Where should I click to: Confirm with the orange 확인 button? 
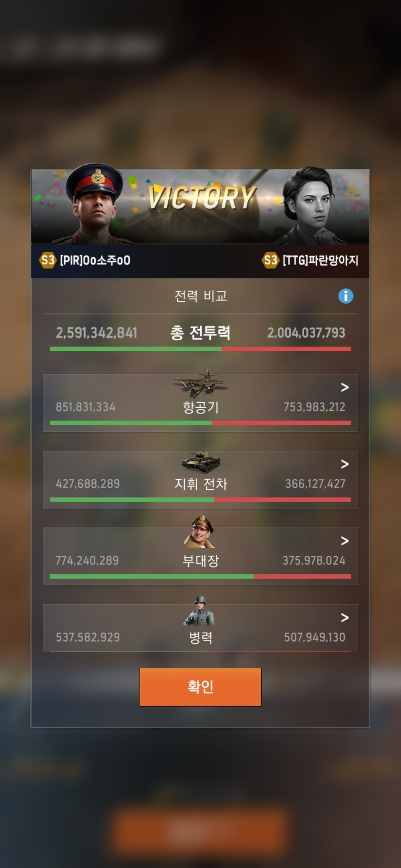click(x=200, y=687)
